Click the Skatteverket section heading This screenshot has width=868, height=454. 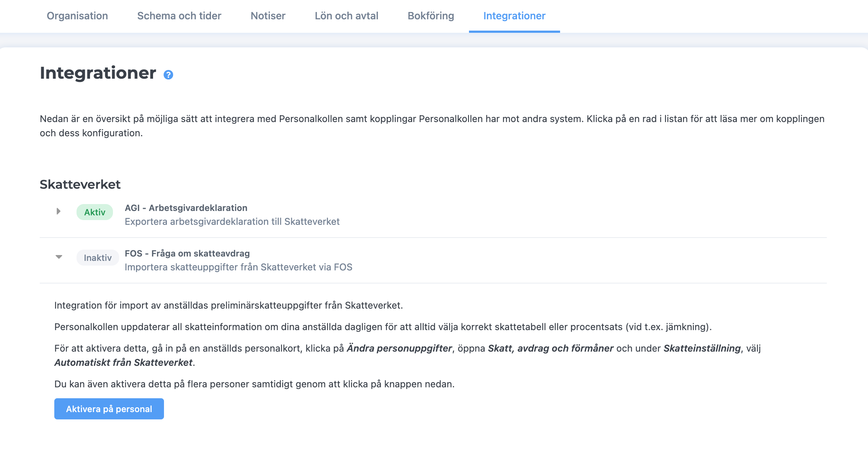tap(80, 184)
